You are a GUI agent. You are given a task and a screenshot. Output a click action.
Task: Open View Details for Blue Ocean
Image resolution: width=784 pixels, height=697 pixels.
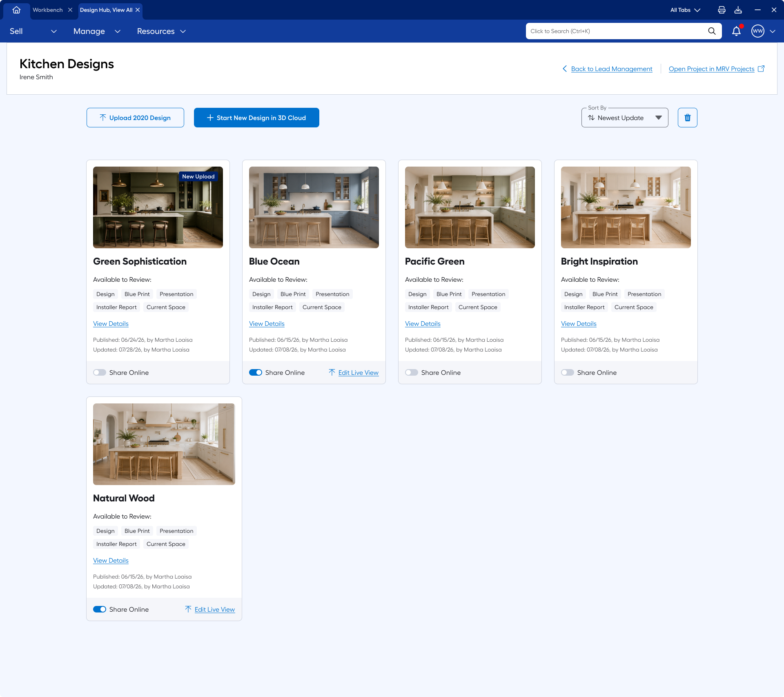coord(267,323)
